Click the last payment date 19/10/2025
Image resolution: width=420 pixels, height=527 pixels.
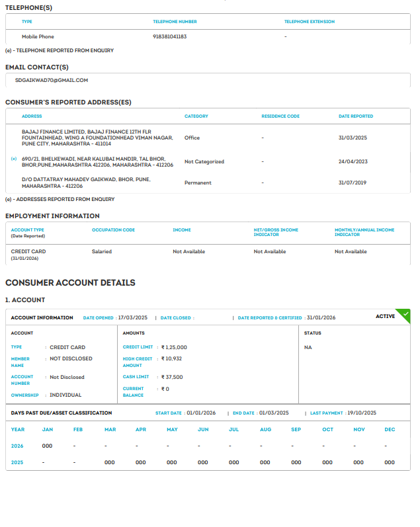[x=362, y=413]
